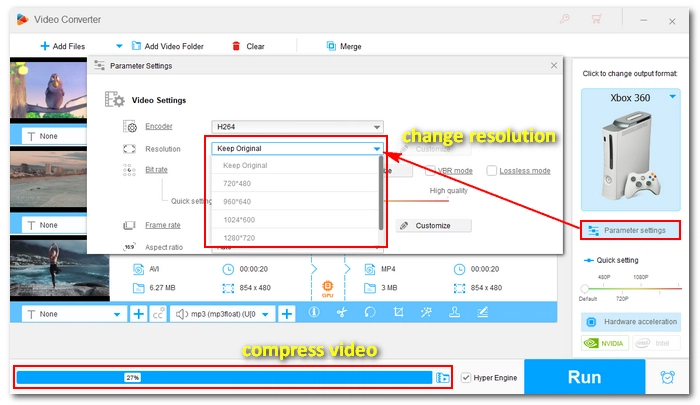Open the alarm clock scheduler icon

[667, 377]
